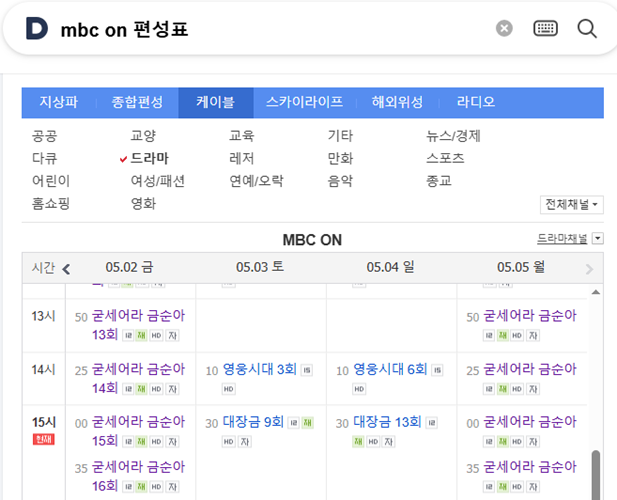The image size is (617, 500).
Task: Select the 레저 category
Action: pyautogui.click(x=242, y=159)
